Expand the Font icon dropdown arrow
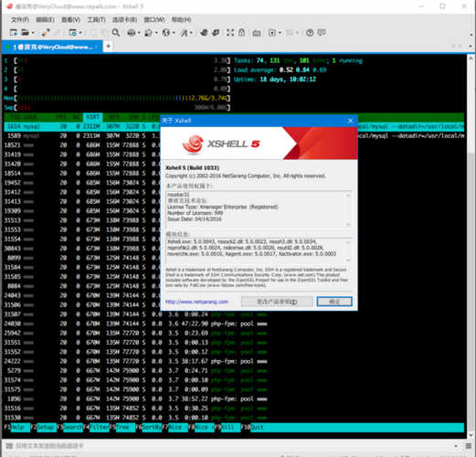 [192, 33]
